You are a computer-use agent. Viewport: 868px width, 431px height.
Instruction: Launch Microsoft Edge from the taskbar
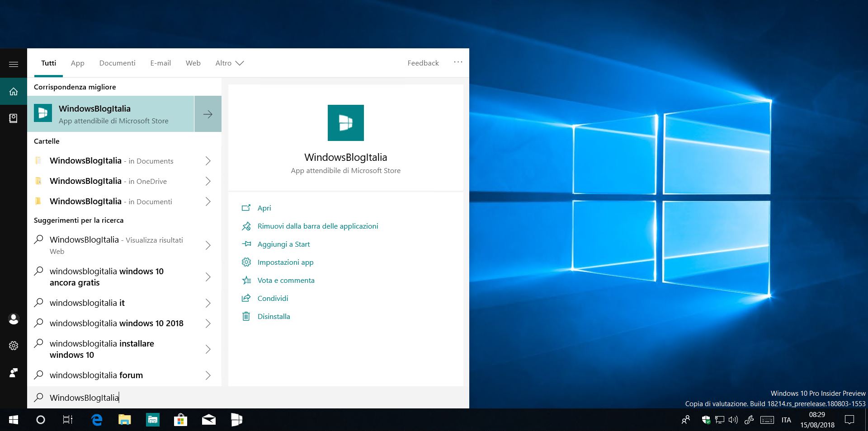(x=97, y=420)
